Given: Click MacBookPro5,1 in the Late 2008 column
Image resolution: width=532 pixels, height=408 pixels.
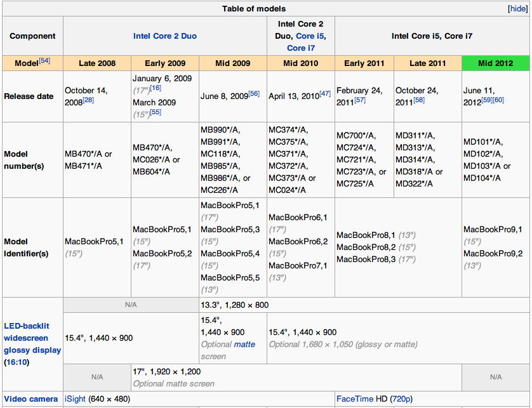Looking at the screenshot, I should 94,242.
